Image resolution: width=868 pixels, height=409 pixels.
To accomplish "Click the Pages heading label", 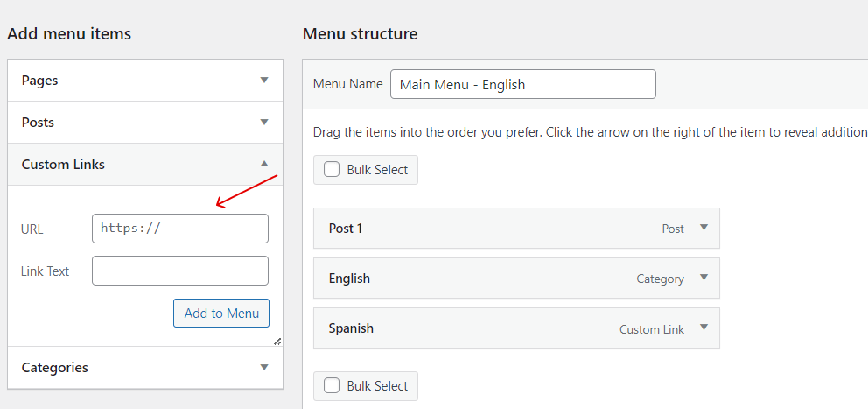I will tap(40, 81).
